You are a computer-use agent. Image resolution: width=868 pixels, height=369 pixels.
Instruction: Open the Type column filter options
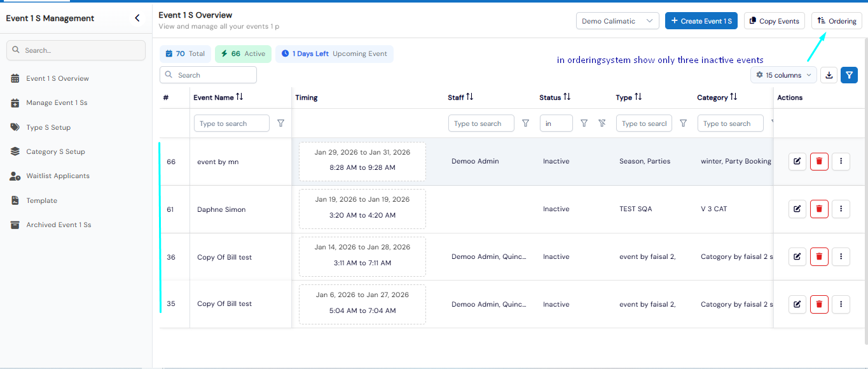[x=683, y=123]
